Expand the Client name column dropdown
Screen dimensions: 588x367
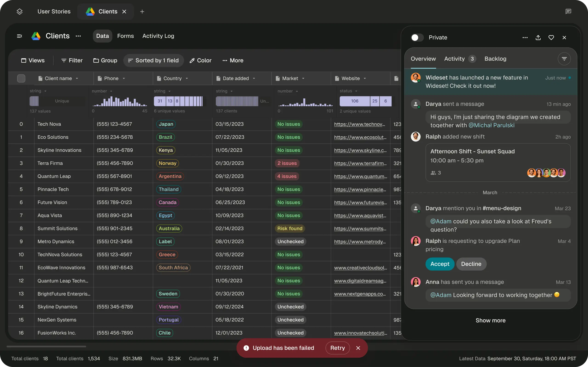click(77, 78)
